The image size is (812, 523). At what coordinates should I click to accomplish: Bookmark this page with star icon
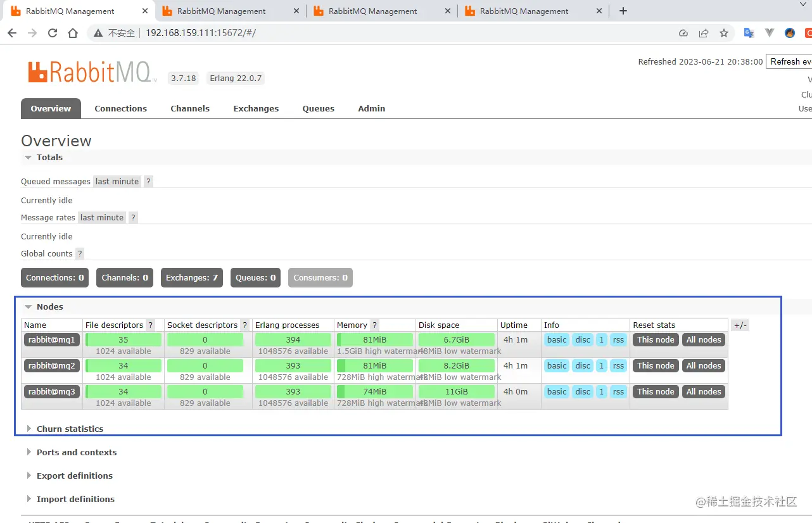724,33
